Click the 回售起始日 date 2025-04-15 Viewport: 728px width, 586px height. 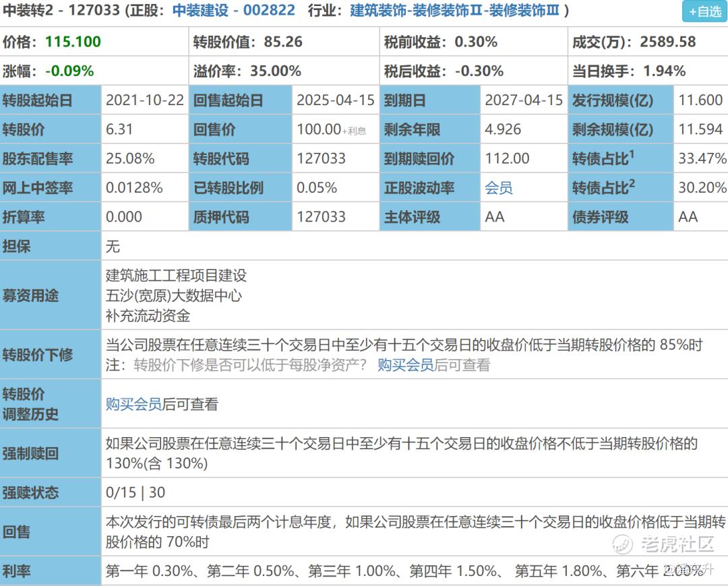point(336,100)
